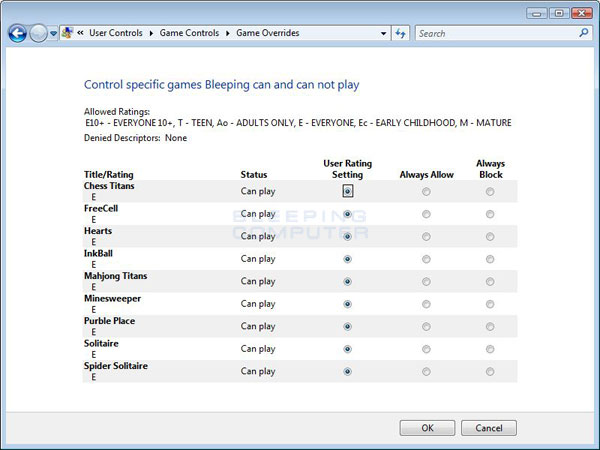Set InkBall to Always Allow
Image resolution: width=600 pixels, height=450 pixels.
pos(426,259)
